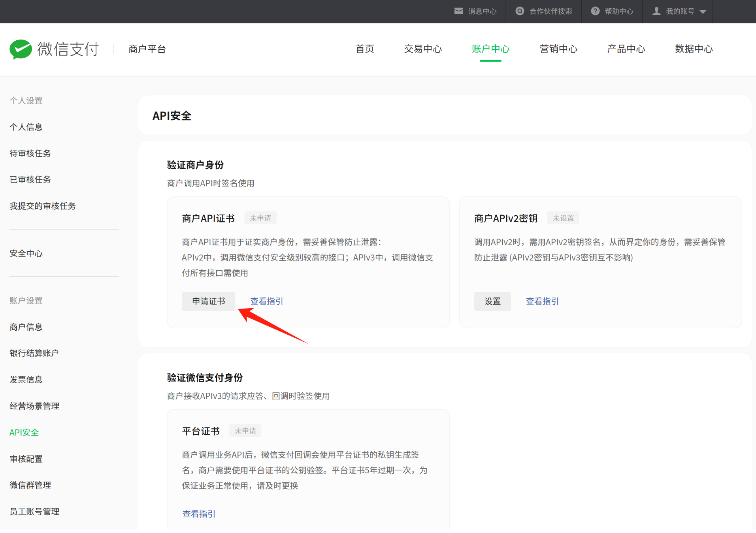Open the 营销中心 tab
This screenshot has width=756, height=533.
coord(558,49)
